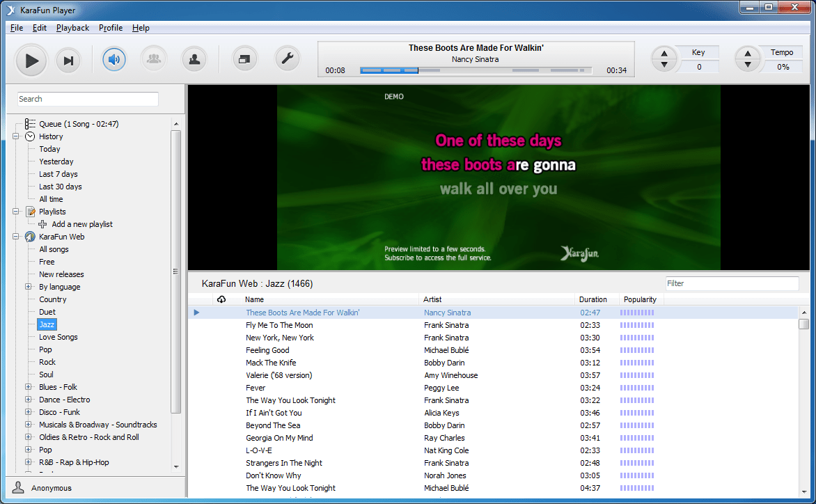Open the Playback menu

(x=72, y=28)
